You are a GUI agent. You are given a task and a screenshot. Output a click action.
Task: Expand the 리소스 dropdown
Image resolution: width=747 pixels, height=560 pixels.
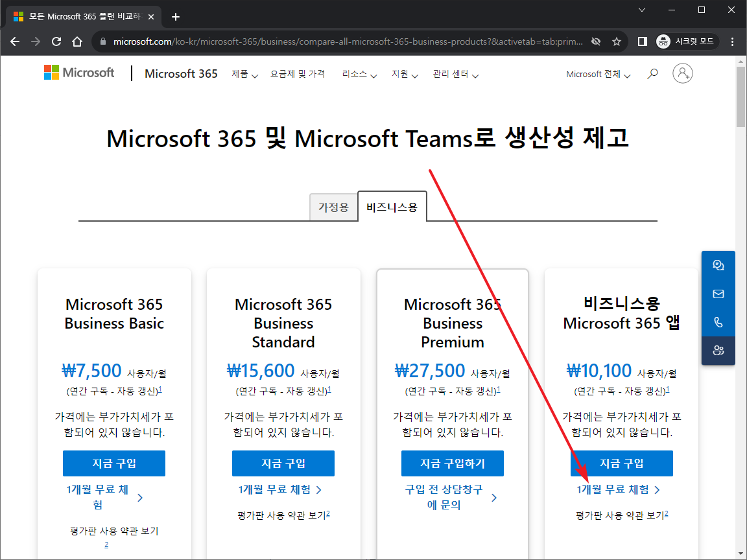coord(359,74)
